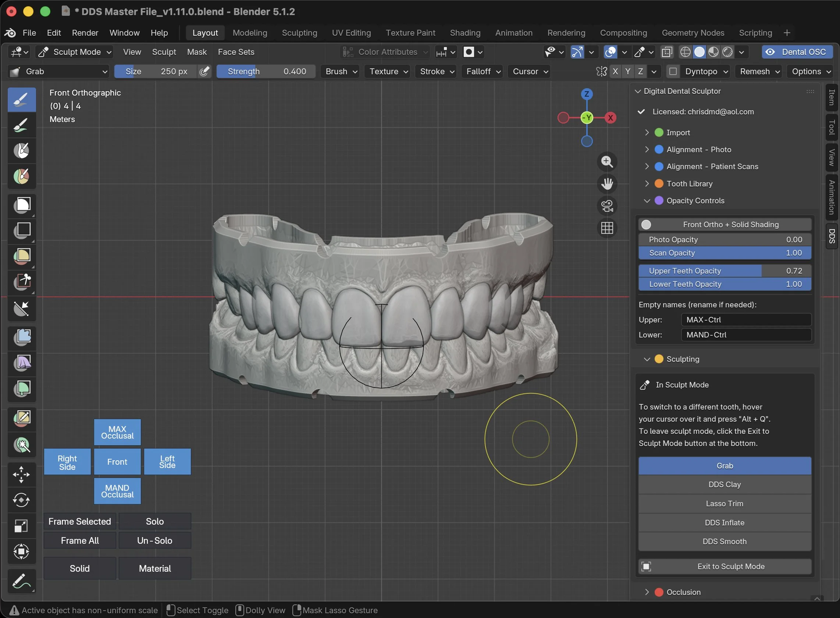Image resolution: width=840 pixels, height=618 pixels.
Task: Click the blue Z axis gizmo handle
Action: [586, 94]
